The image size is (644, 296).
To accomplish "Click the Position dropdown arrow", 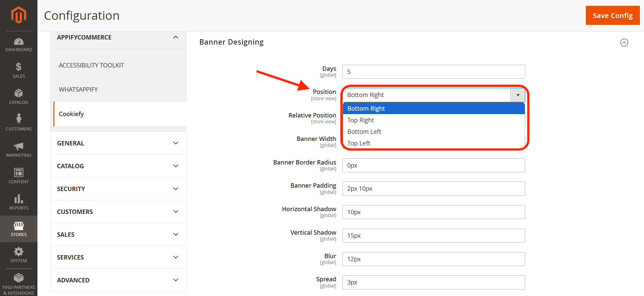I will coord(518,95).
